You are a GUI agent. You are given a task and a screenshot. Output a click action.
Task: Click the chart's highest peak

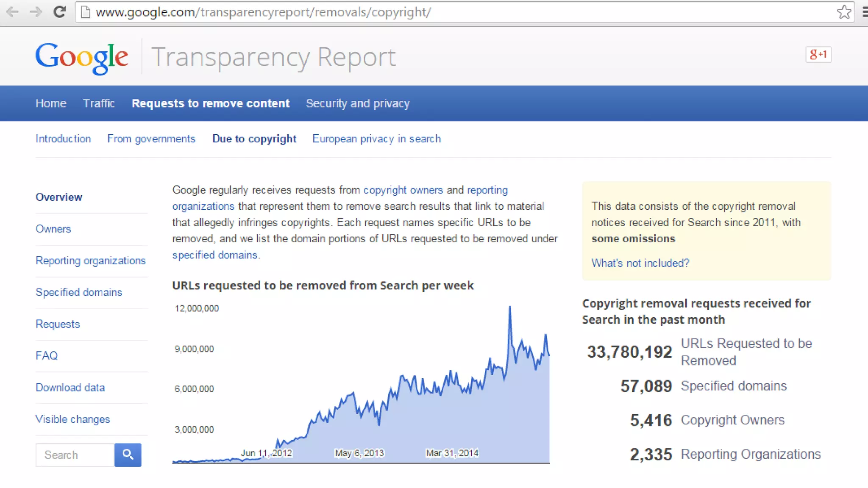[510, 307]
